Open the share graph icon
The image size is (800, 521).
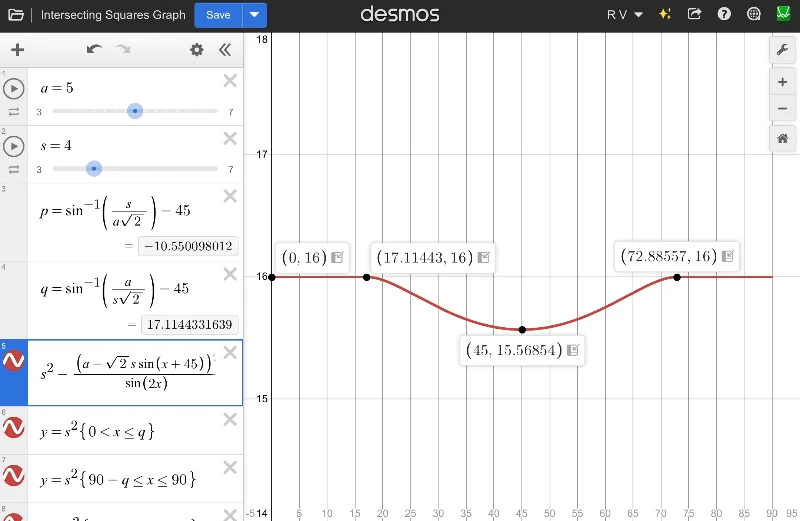point(695,15)
